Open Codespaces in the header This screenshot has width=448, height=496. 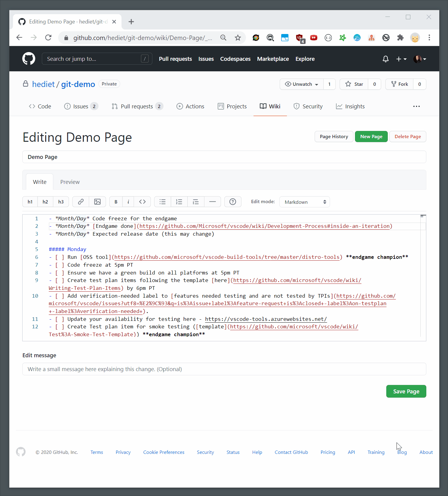(235, 59)
